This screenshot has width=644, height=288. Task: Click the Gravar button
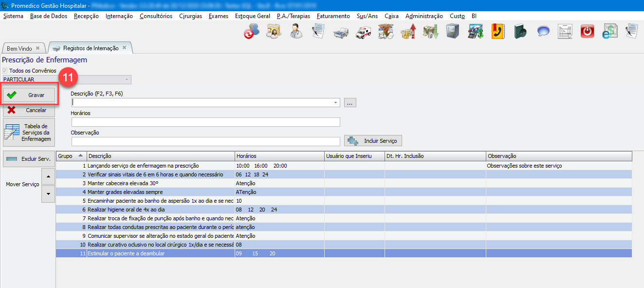click(x=30, y=95)
